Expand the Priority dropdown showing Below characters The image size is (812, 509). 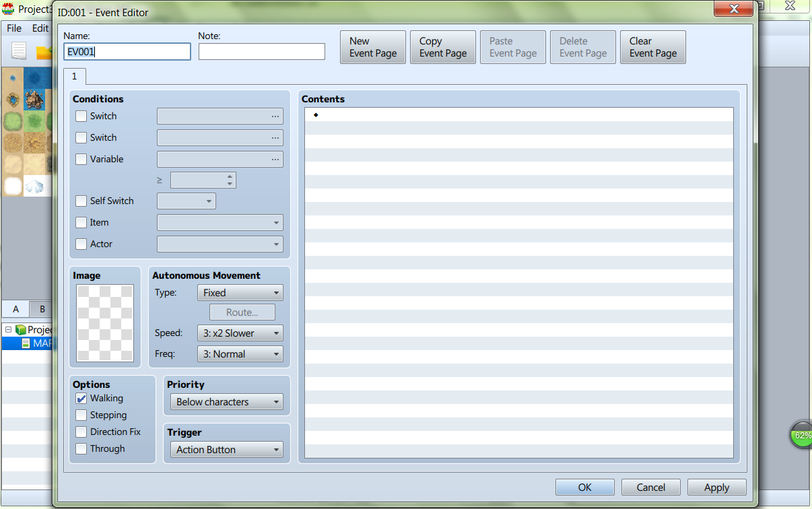pyautogui.click(x=227, y=402)
